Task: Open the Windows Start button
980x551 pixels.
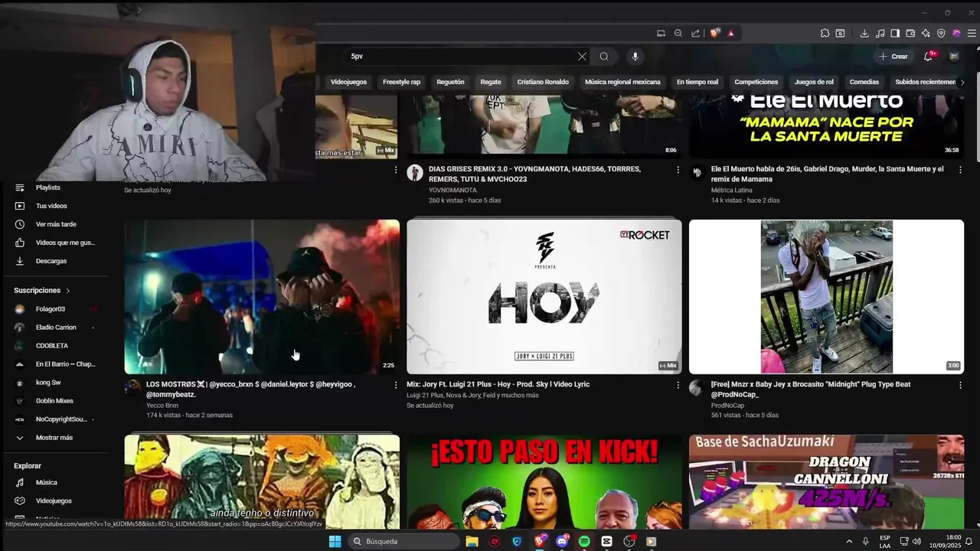Action: click(x=335, y=541)
